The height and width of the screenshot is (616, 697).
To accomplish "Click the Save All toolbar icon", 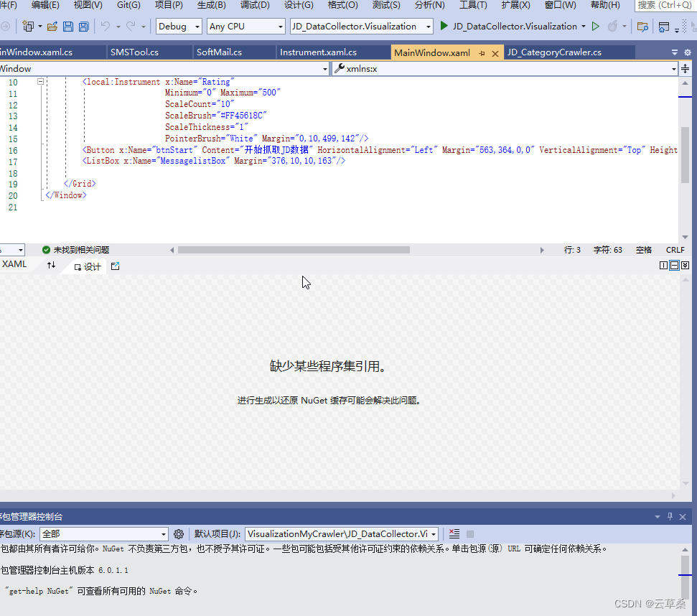I will (x=84, y=26).
